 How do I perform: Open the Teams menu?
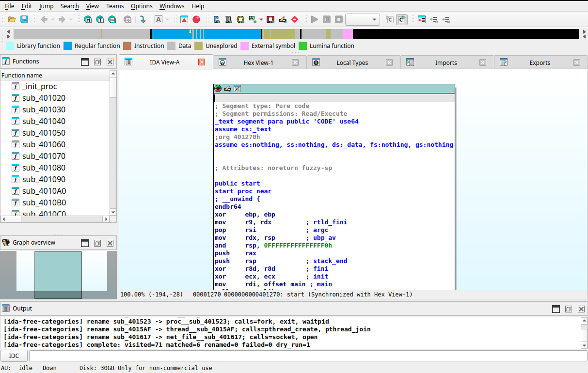[x=115, y=6]
